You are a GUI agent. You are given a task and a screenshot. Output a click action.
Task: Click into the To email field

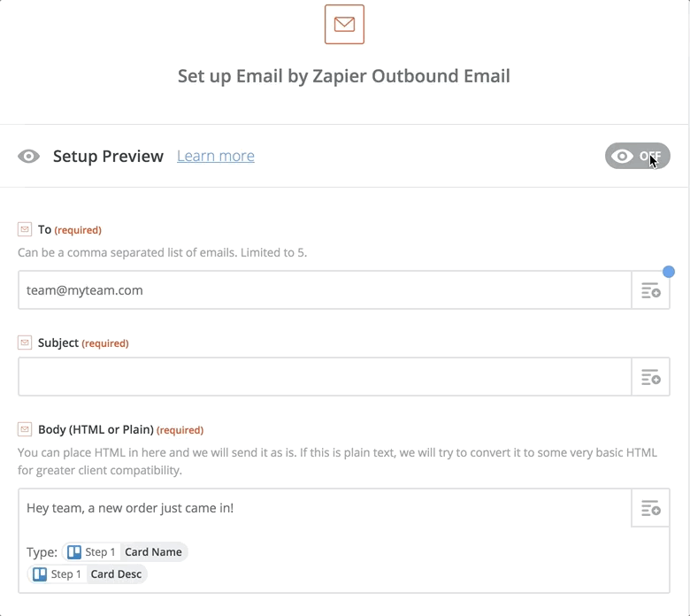tap(325, 290)
